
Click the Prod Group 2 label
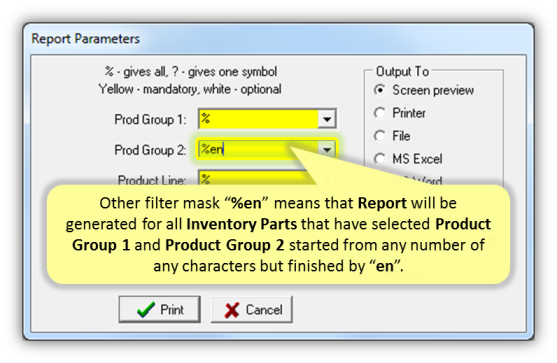[150, 150]
